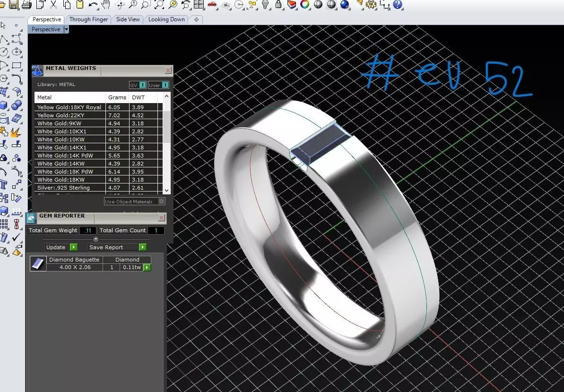The image size is (564, 392).
Task: Close the Gem Reporter panel
Action: (162, 218)
